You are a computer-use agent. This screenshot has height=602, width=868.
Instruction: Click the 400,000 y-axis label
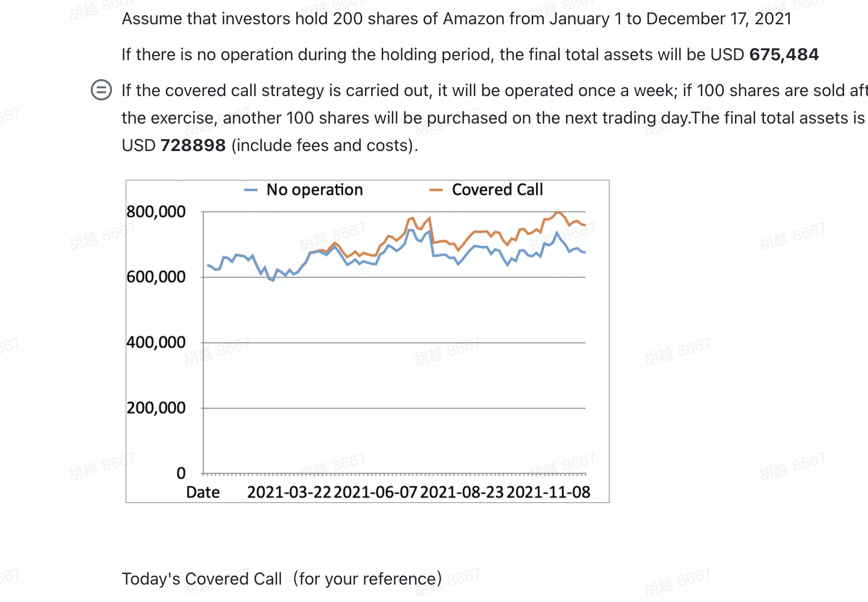tap(156, 342)
